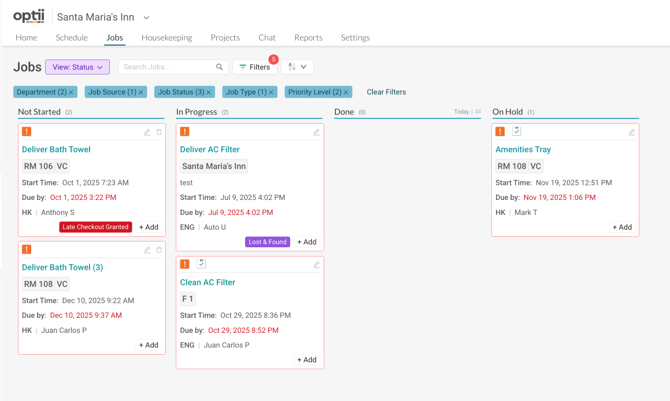This screenshot has width=670, height=401.
Task: Open the sort order dropdown
Action: coord(298,67)
